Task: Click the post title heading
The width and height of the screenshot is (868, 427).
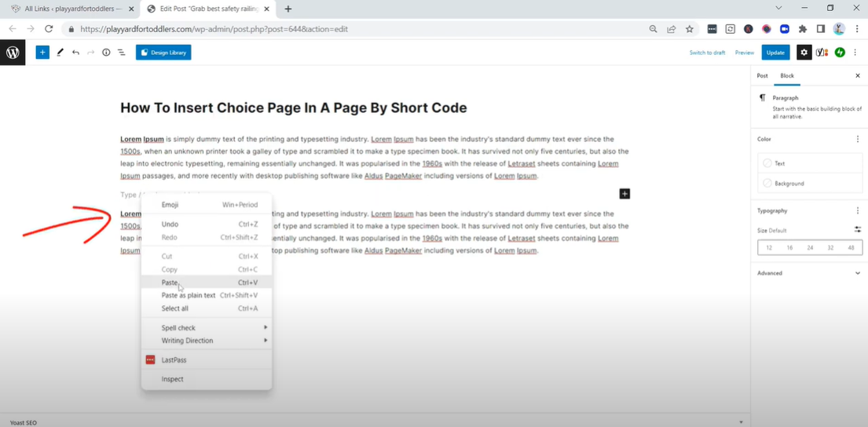Action: (294, 108)
